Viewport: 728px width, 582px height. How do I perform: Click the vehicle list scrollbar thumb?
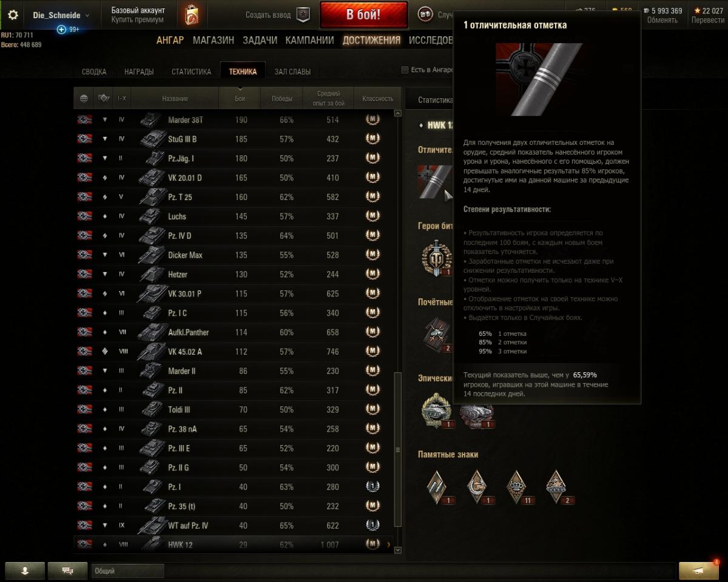398,450
